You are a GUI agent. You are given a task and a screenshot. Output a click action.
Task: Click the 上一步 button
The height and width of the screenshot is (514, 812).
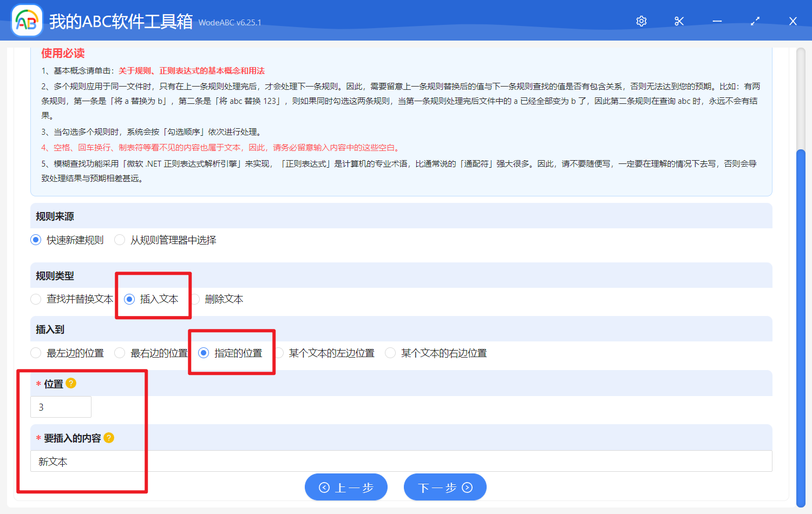(346, 487)
